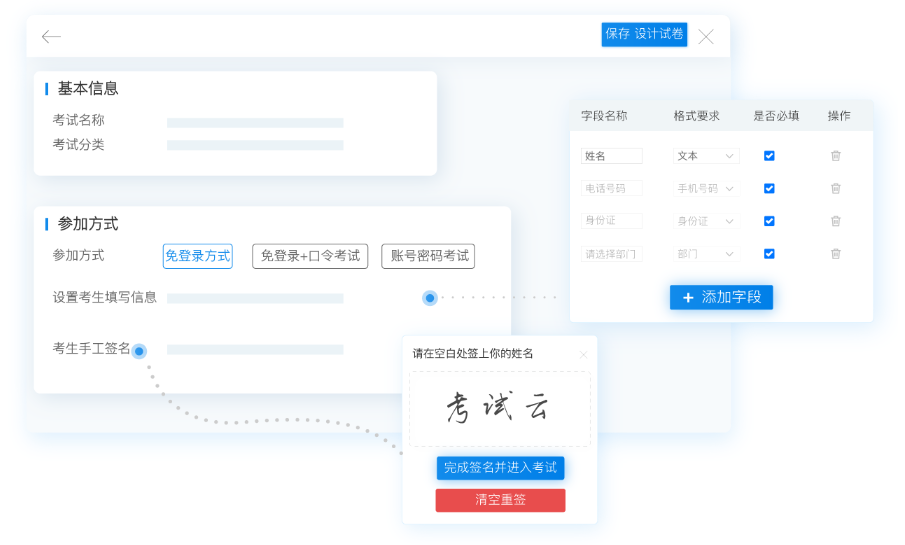Toggle required checkbox for 电话号码
This screenshot has height=545, width=905.
(x=769, y=188)
